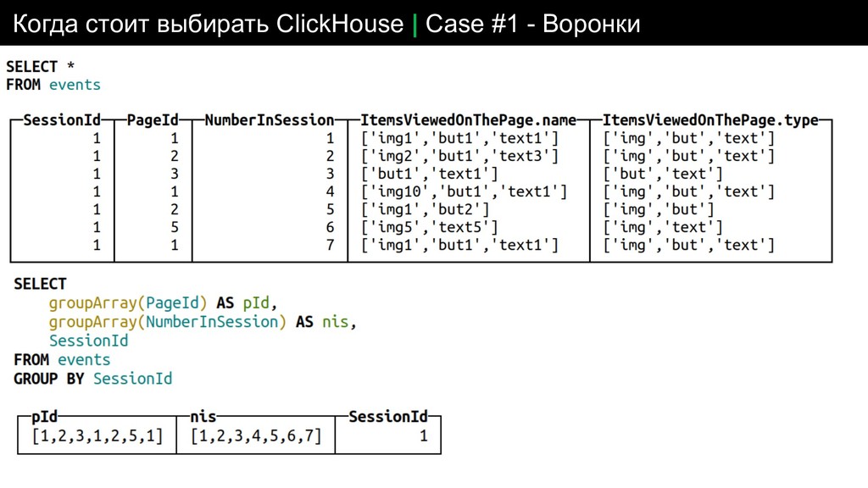Click PageId value 5

pyautogui.click(x=175, y=227)
